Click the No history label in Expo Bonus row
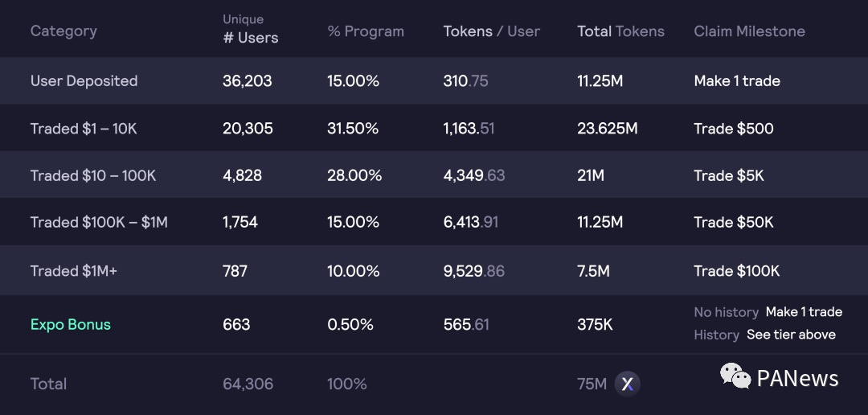This screenshot has width=868, height=415. coord(726,313)
